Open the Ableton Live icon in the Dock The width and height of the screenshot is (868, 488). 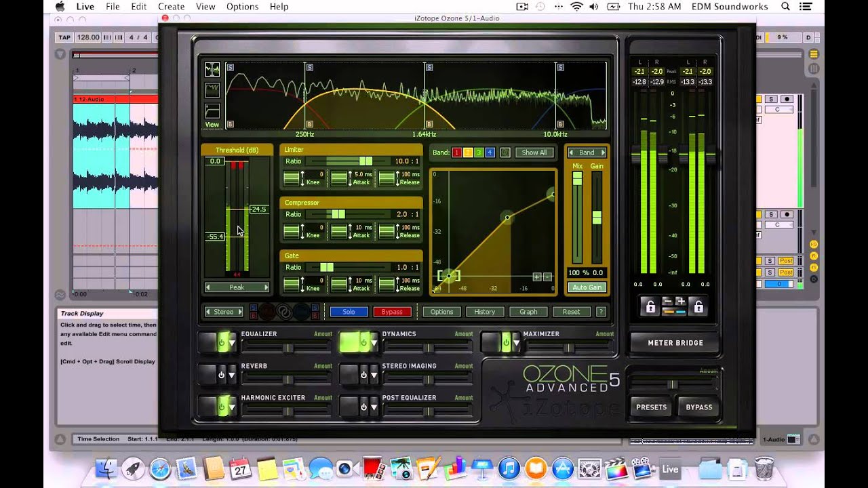(670, 468)
